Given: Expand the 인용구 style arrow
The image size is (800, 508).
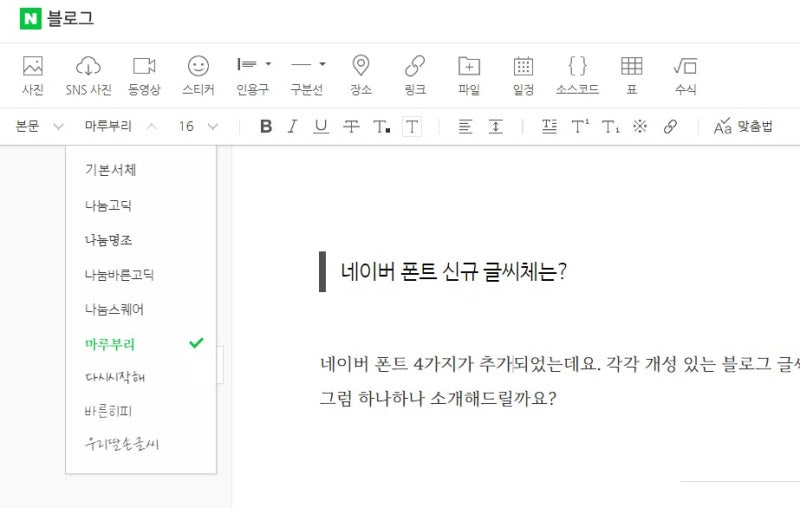Looking at the screenshot, I should pos(268,64).
